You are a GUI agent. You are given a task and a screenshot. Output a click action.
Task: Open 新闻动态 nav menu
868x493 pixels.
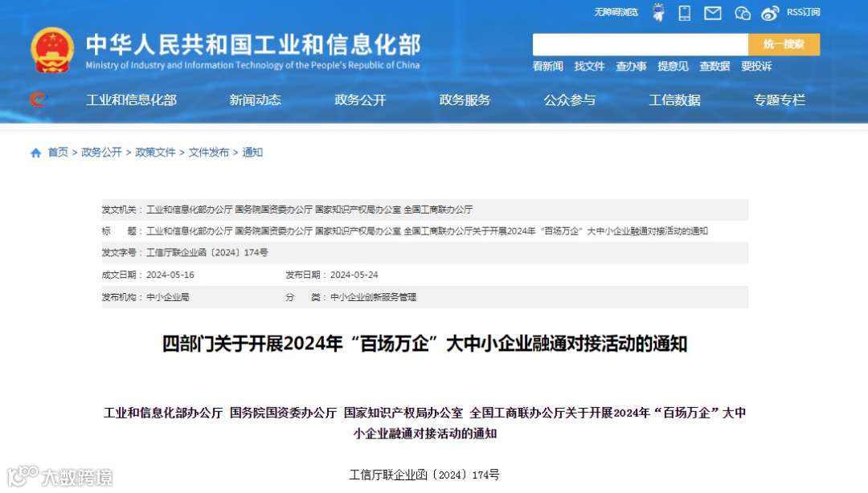(256, 100)
